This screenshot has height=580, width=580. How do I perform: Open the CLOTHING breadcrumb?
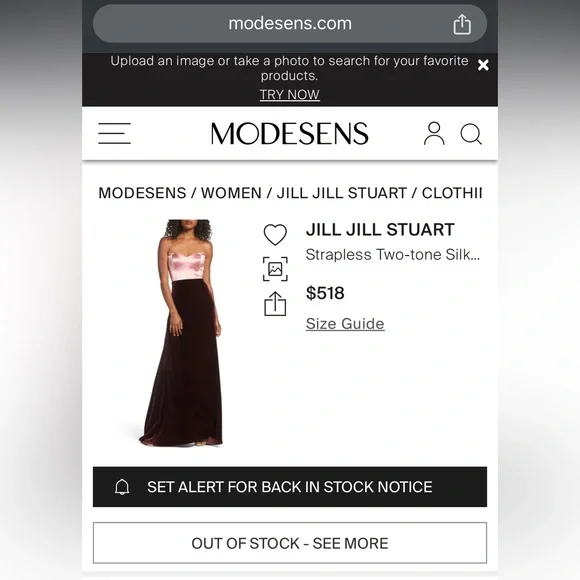point(452,193)
